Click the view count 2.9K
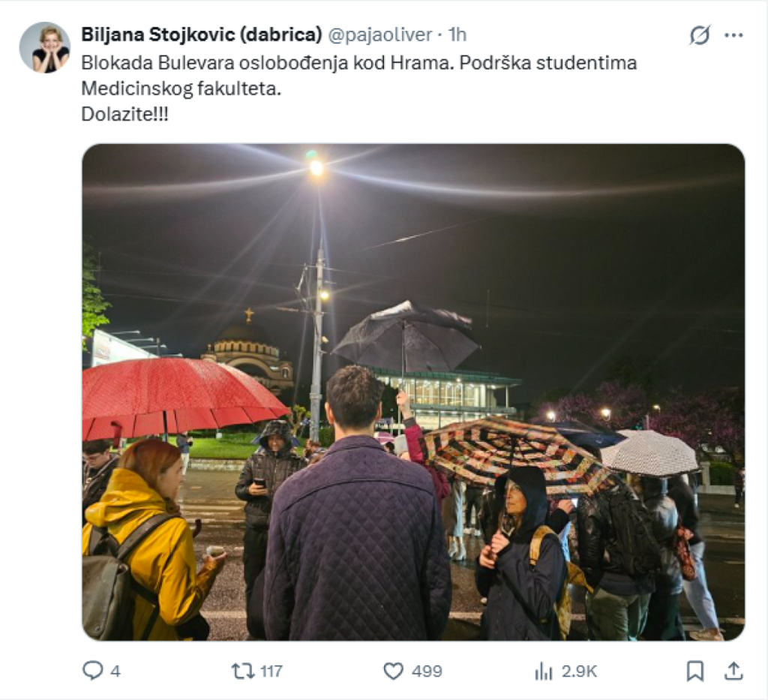This screenshot has height=700, width=768. click(x=580, y=671)
